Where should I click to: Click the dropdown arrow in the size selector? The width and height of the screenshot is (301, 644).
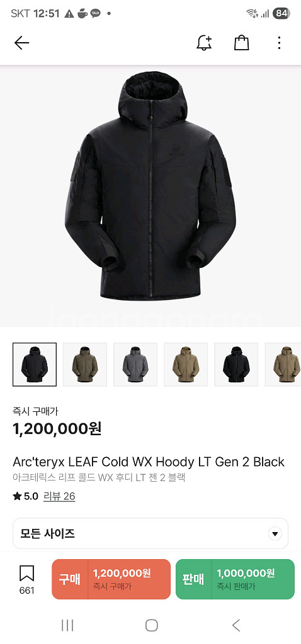click(x=275, y=534)
